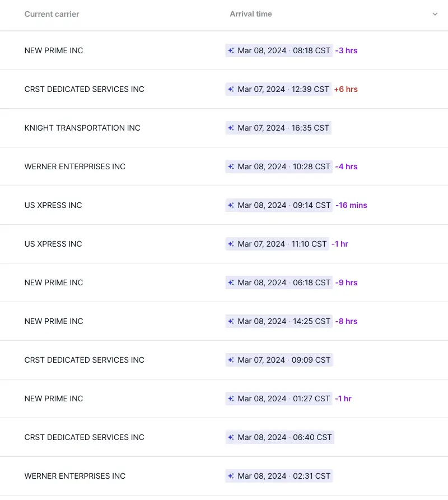Click the -9 hrs early indicator

(346, 283)
